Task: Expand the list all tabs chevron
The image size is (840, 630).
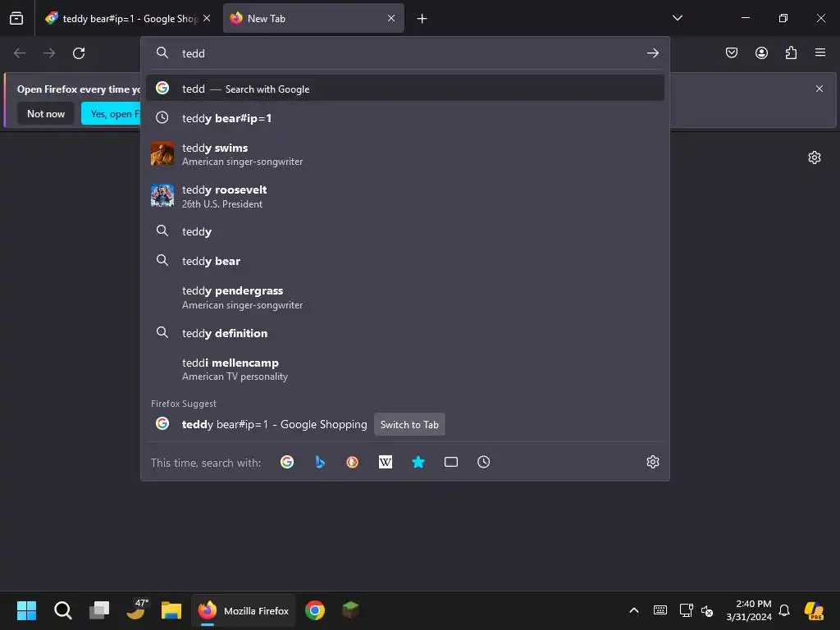Action: 677,18
